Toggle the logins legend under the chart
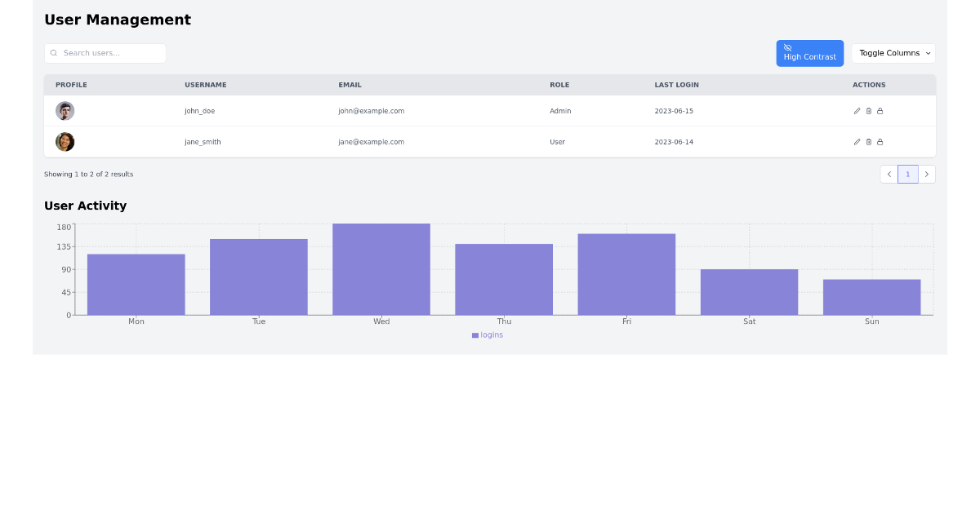Image resolution: width=980 pixels, height=514 pixels. coord(487,335)
